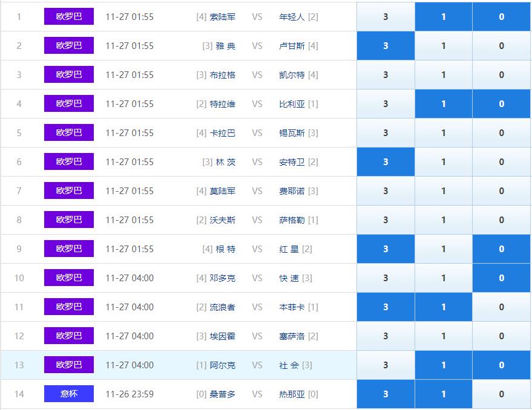Select option 1 for 莫陆军 vs 费耶诺

point(444,191)
